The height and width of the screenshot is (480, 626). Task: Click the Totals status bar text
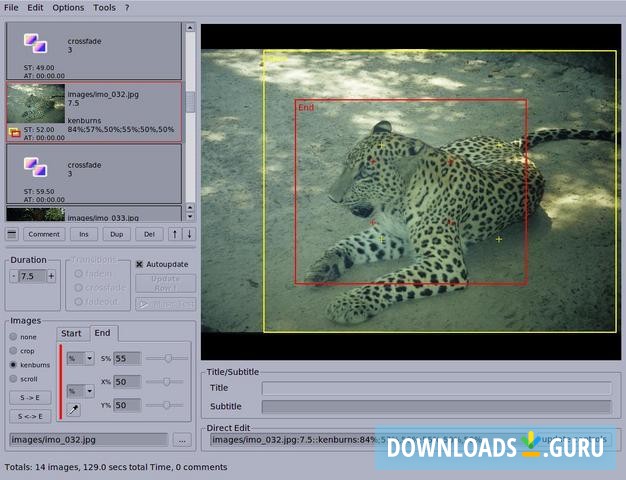[116, 467]
